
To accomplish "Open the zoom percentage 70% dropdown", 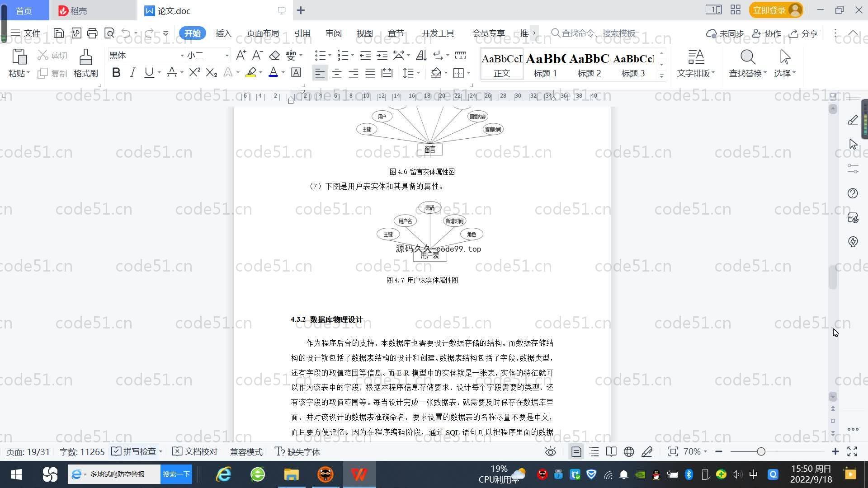I will click(x=695, y=452).
